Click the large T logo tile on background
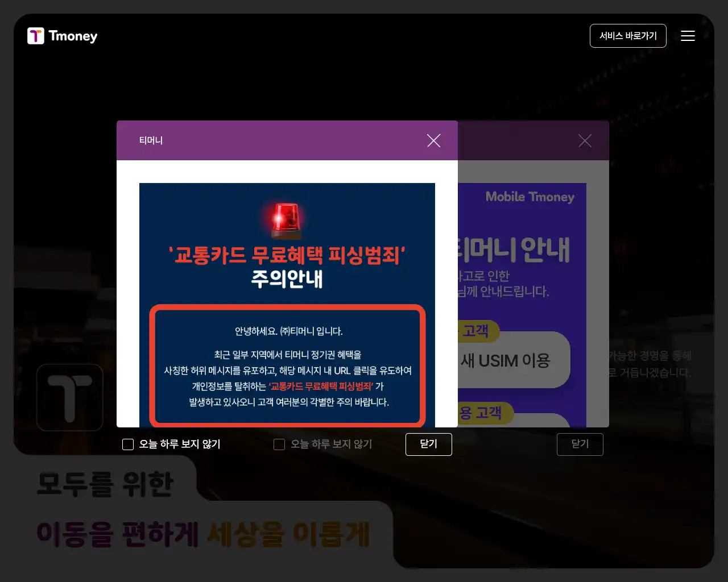This screenshot has height=582, width=728. pos(70,397)
